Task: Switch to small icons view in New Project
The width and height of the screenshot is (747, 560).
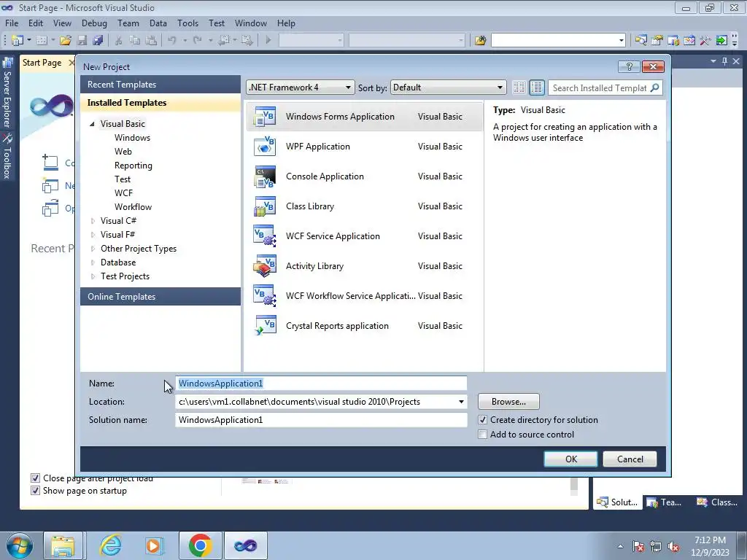Action: click(x=519, y=87)
